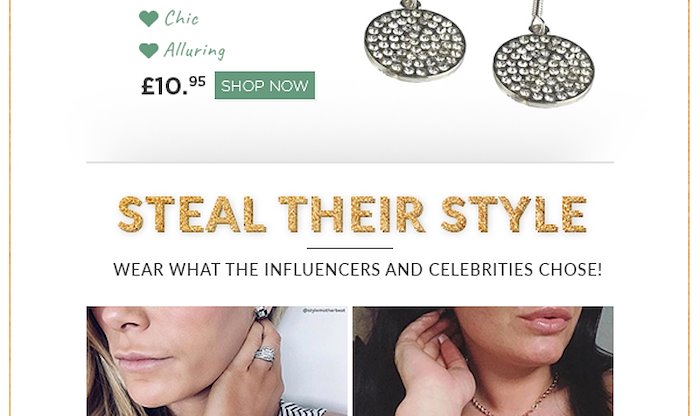This screenshot has height=416, width=700.
Task: Open the dark-haired woman necklace photo
Action: (x=483, y=361)
